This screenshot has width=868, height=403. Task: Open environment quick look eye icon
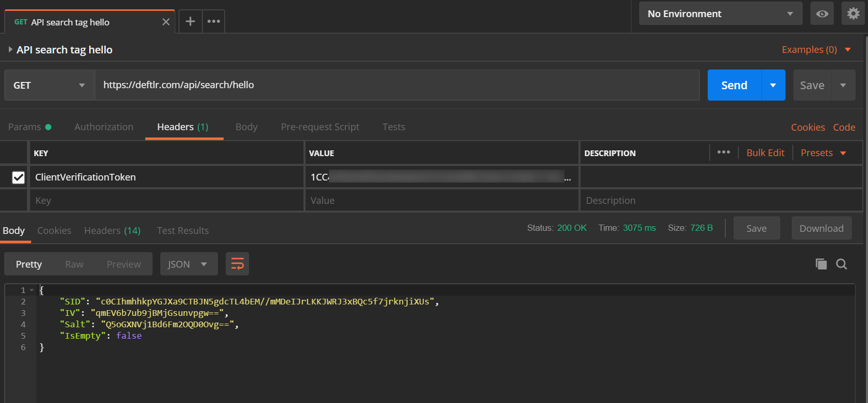tap(822, 13)
